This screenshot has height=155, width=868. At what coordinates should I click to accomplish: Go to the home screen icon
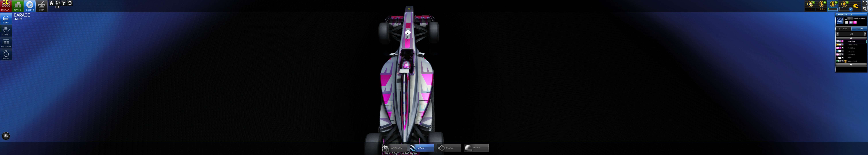click(52, 3)
